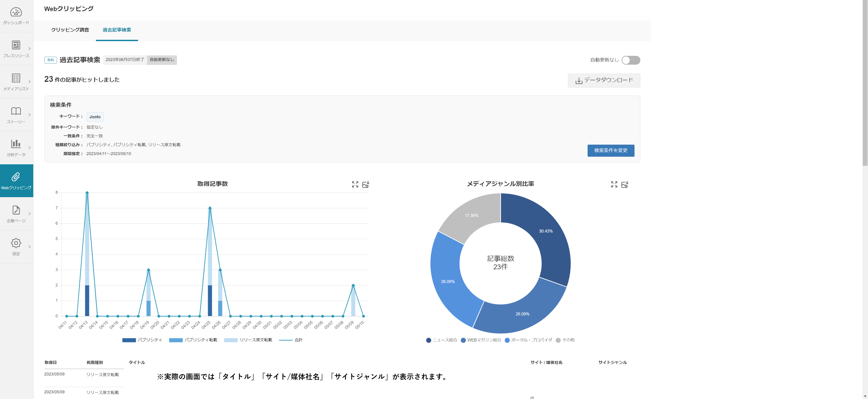This screenshot has width=868, height=399.
Task: Click the left 26.09% light blue donut segment
Action: click(x=448, y=282)
